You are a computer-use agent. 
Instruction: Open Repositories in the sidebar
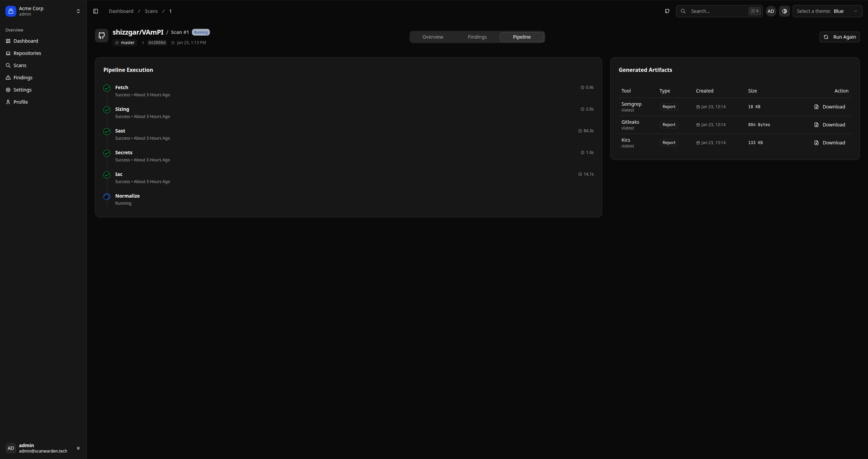[27, 53]
